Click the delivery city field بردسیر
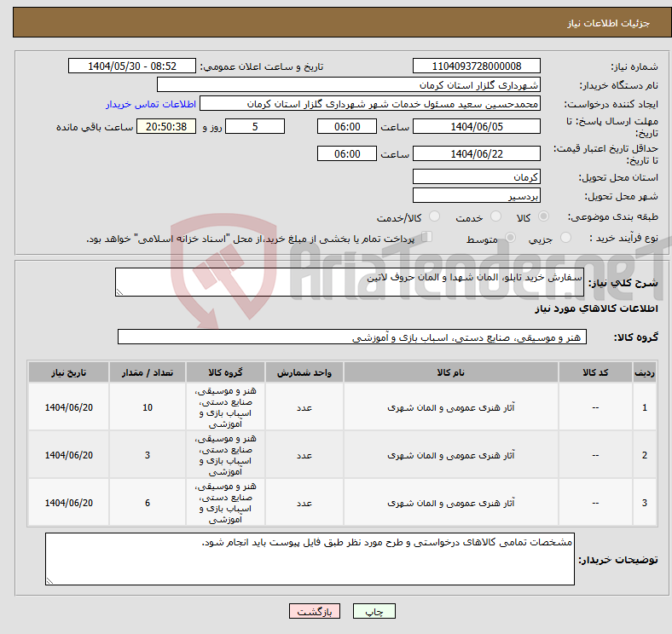The image size is (672, 634). point(477,196)
